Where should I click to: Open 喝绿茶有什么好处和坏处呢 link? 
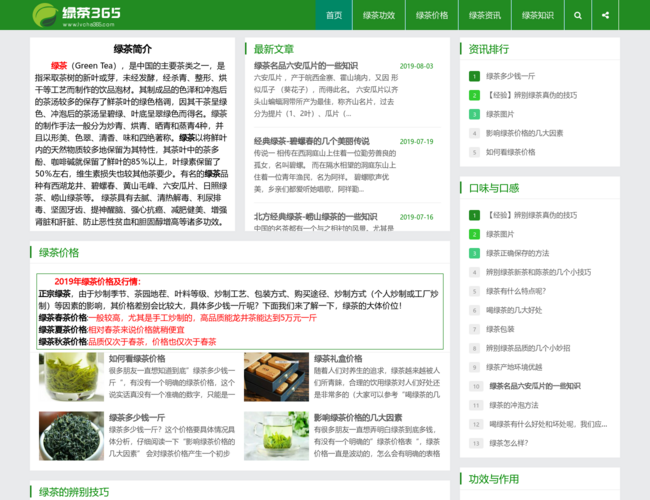click(x=548, y=424)
